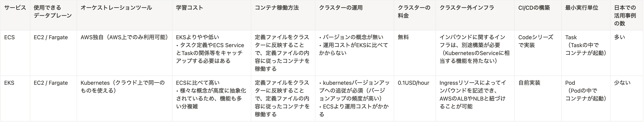The height and width of the screenshot is (122, 644).
Task: Select the クラスター外インフラ header
Action: [x=475, y=15]
